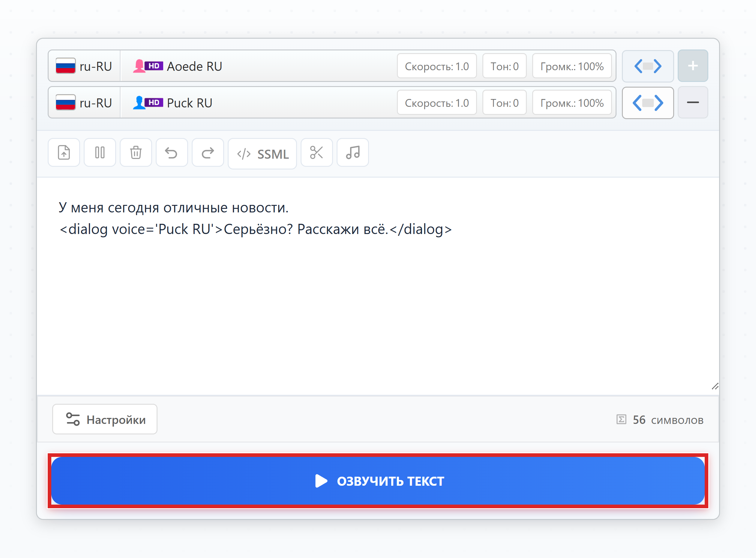756x558 pixels.
Task: Place the cursor in 'У меня сегодня отличные новости.'
Action: pos(174,207)
